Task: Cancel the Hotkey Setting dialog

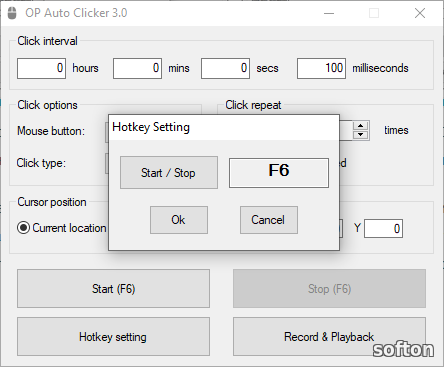Action: coord(269,220)
